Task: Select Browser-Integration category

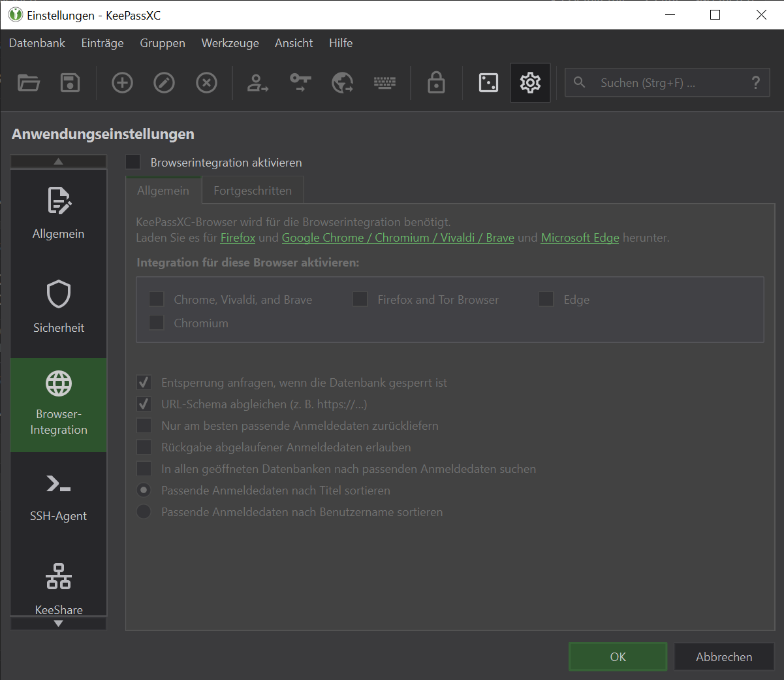Action: point(59,404)
